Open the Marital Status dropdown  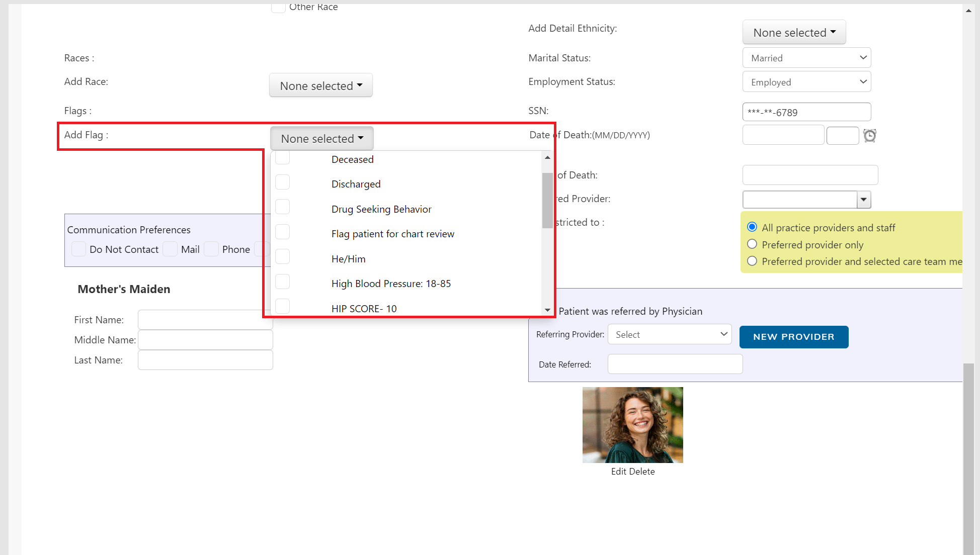806,57
